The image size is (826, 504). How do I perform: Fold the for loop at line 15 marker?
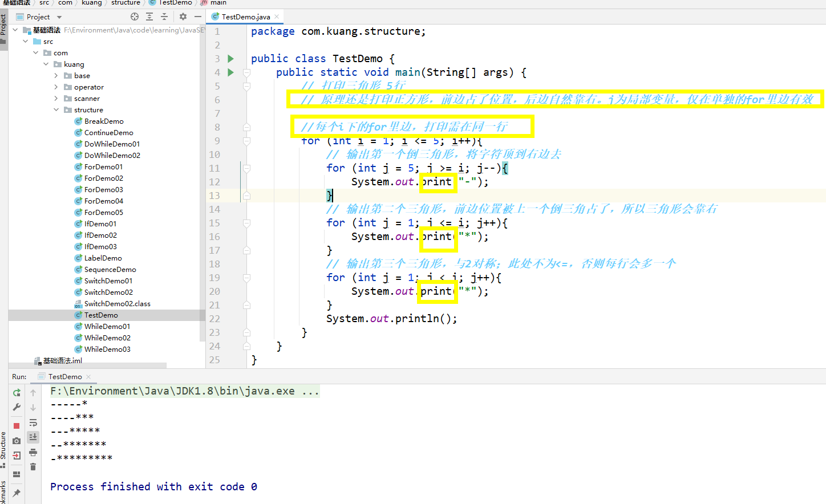pyautogui.click(x=246, y=223)
